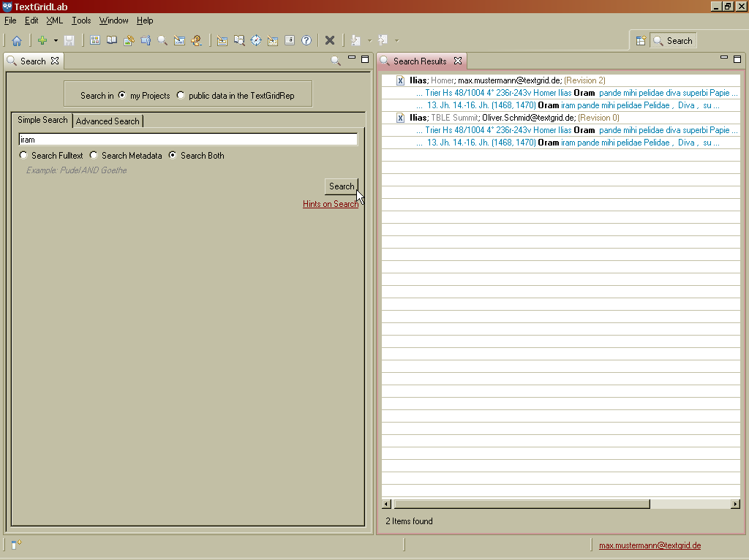The width and height of the screenshot is (749, 560).
Task: Click the green plus New icon
Action: 42,41
